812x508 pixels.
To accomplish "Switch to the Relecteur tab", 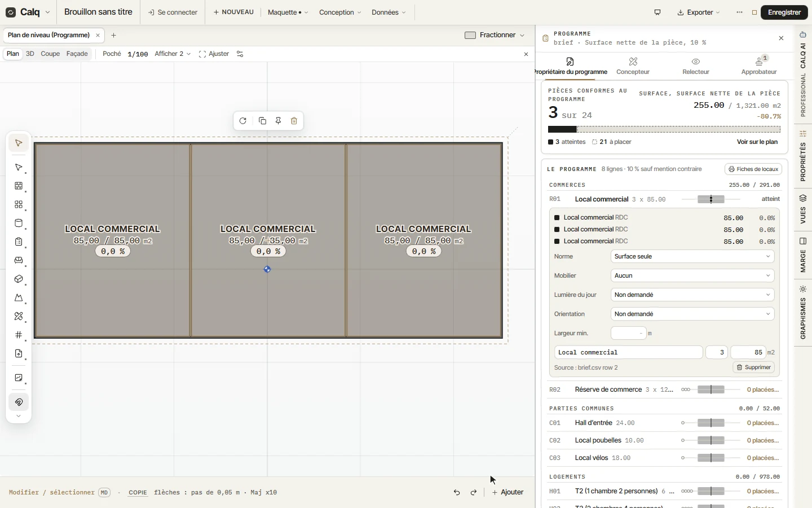I will pos(696,66).
